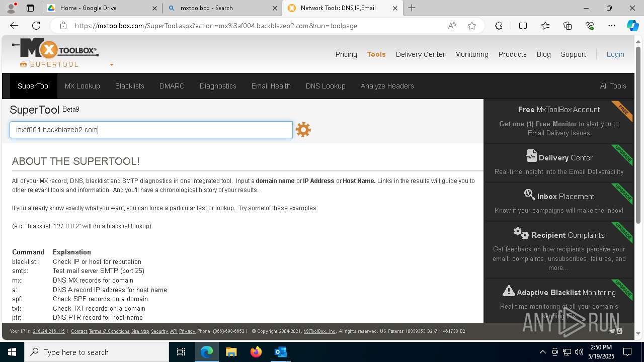The width and height of the screenshot is (644, 362).
Task: Switch to mxtoolbox - Search tab
Action: 222,8
